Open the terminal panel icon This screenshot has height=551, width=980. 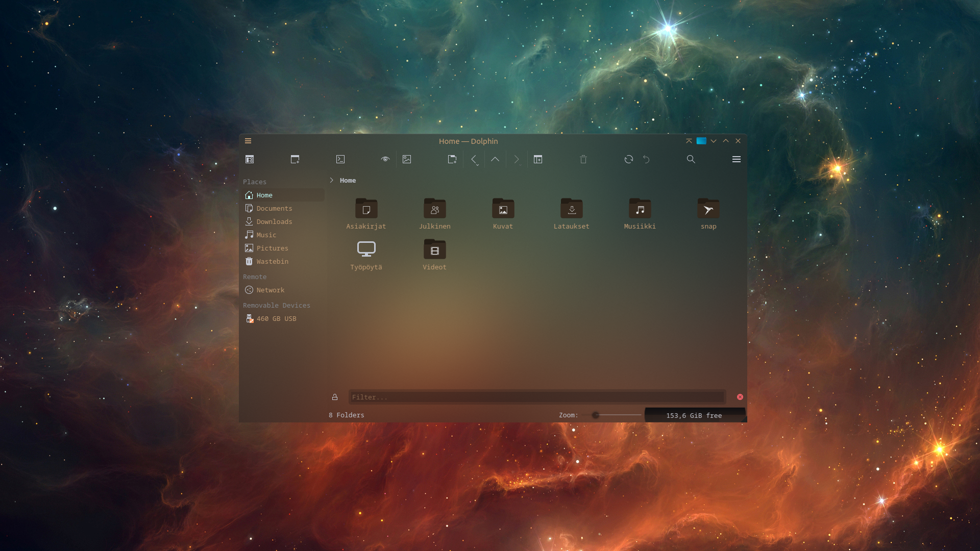pyautogui.click(x=340, y=159)
